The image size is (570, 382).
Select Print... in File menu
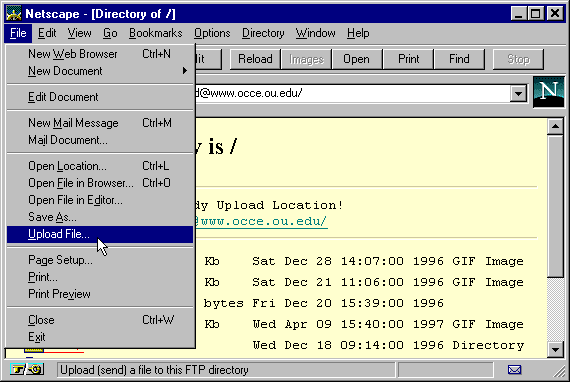click(x=100, y=277)
